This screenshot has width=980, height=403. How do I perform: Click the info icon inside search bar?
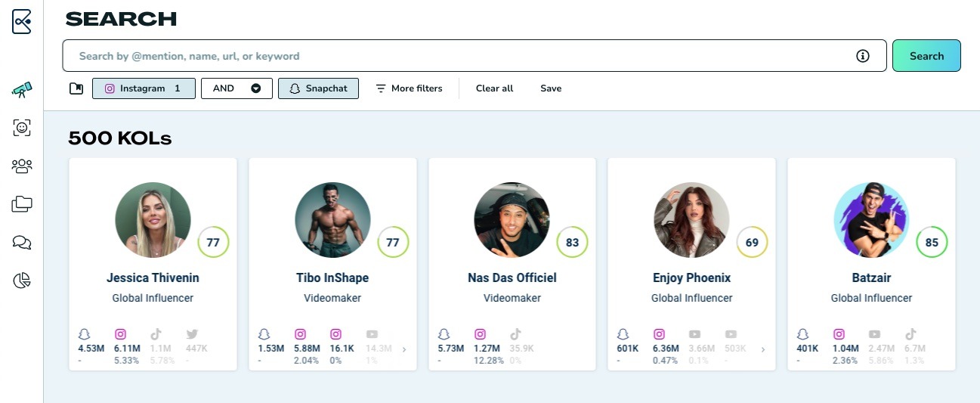tap(862, 56)
